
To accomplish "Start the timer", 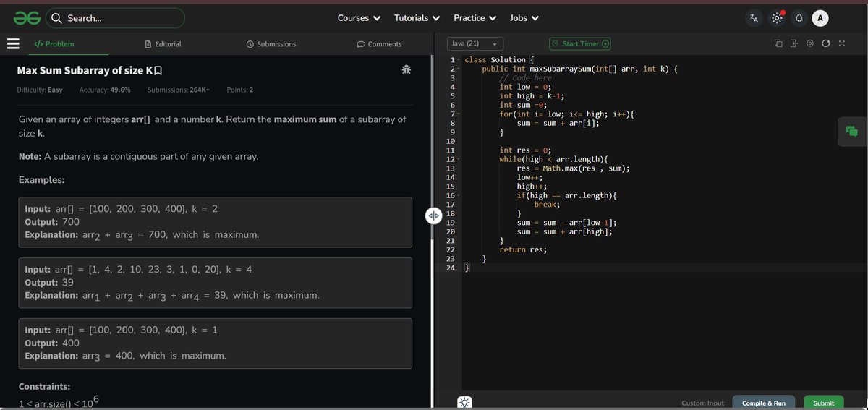I will pyautogui.click(x=580, y=44).
